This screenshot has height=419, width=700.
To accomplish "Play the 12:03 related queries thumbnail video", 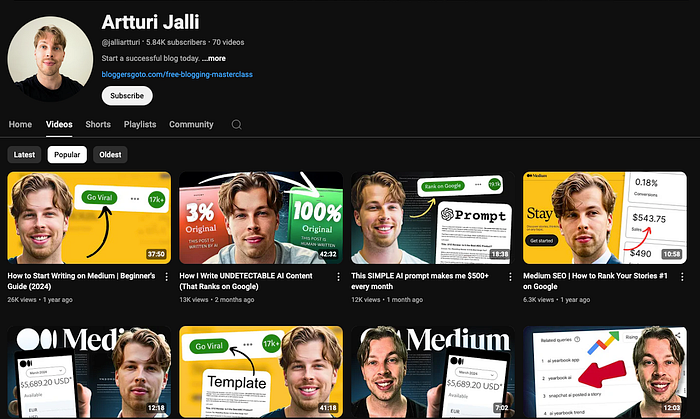I will [604, 372].
